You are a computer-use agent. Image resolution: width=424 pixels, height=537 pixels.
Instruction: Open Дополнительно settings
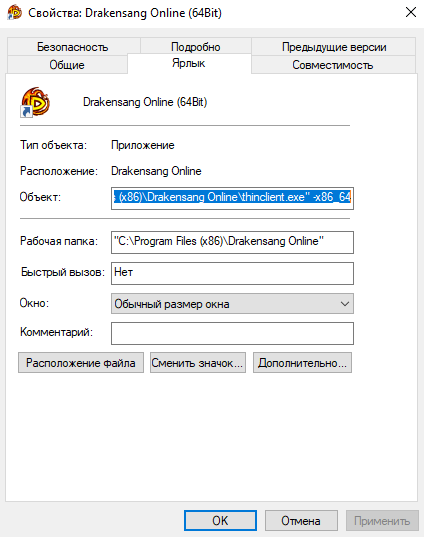[x=302, y=363]
